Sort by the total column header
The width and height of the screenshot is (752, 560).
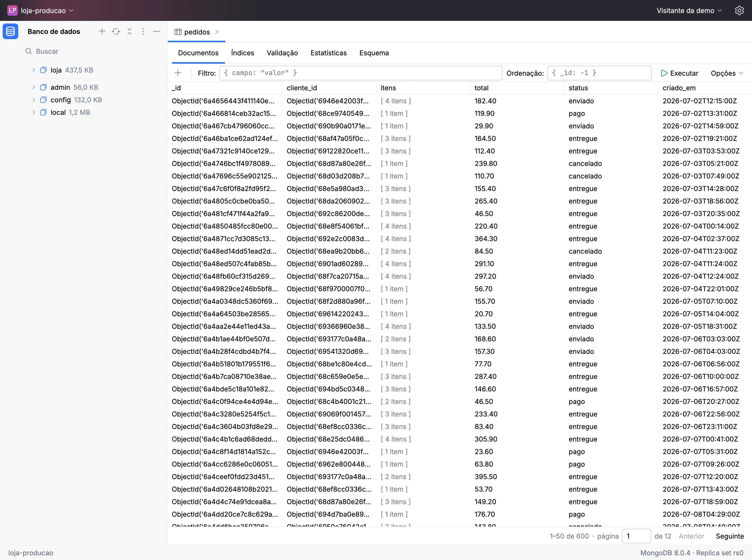tap(517, 88)
